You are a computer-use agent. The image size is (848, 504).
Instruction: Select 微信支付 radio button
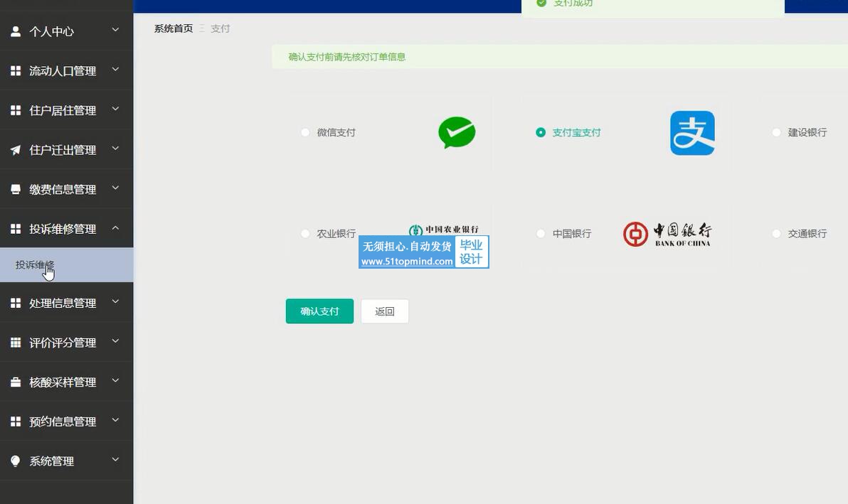coord(305,132)
